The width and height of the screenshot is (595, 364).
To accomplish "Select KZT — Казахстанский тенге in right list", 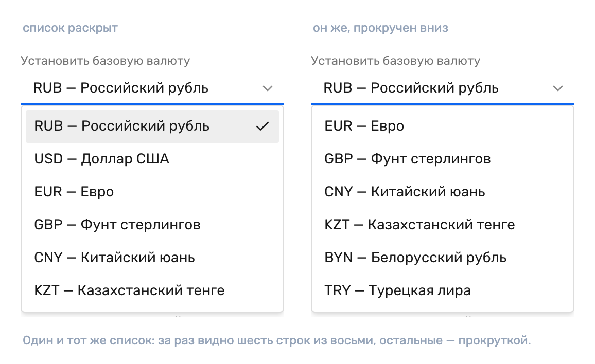I will click(x=443, y=225).
